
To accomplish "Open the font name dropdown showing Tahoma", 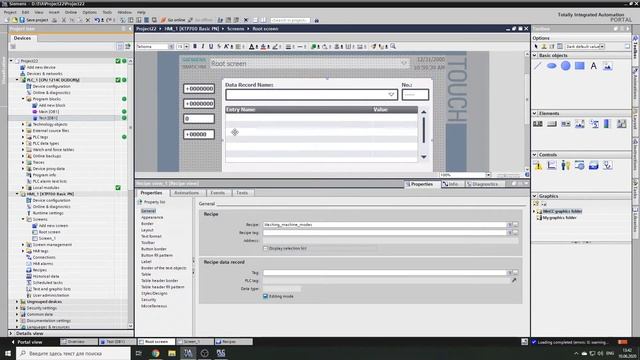I will tap(171, 47).
